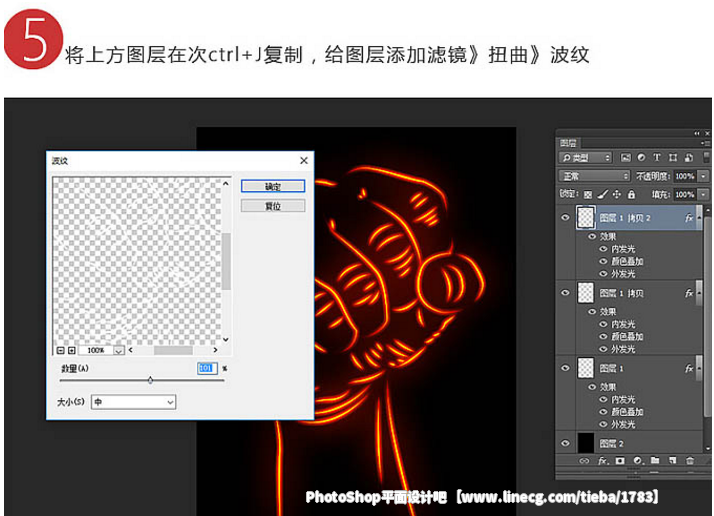Zoom in the ripple preview with plus icon

(x=71, y=350)
